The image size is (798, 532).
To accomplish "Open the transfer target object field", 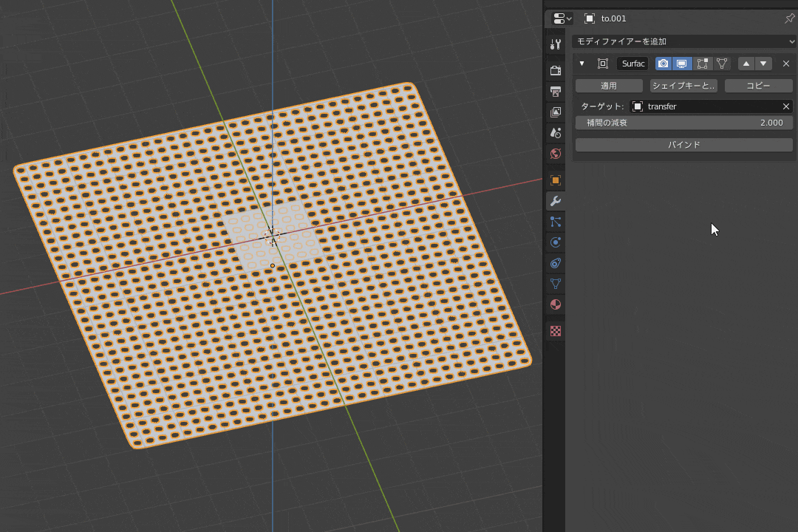I will [x=705, y=106].
